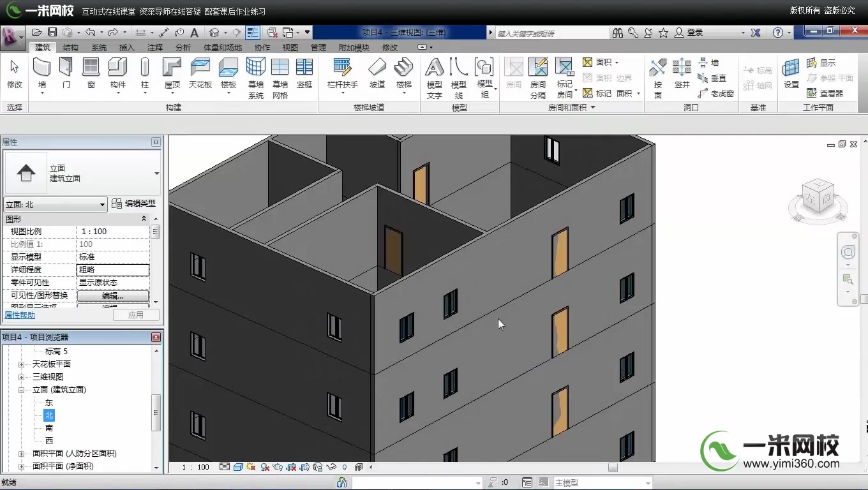The width and height of the screenshot is (868, 490).
Task: Click the Undo arrow in quick access toolbar
Action: coord(90,32)
